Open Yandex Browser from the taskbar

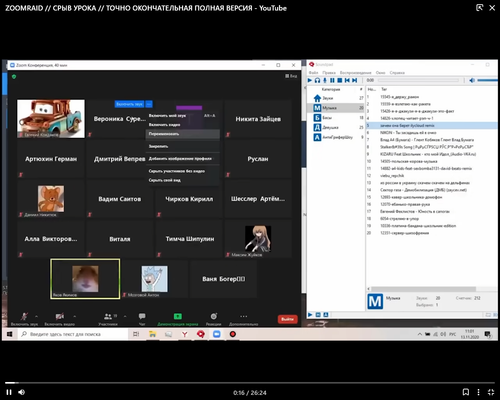tap(184, 334)
